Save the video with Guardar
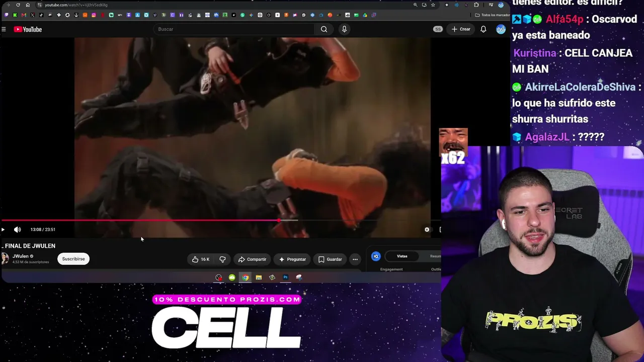Screen dimensions: 644x362 coord(330,259)
